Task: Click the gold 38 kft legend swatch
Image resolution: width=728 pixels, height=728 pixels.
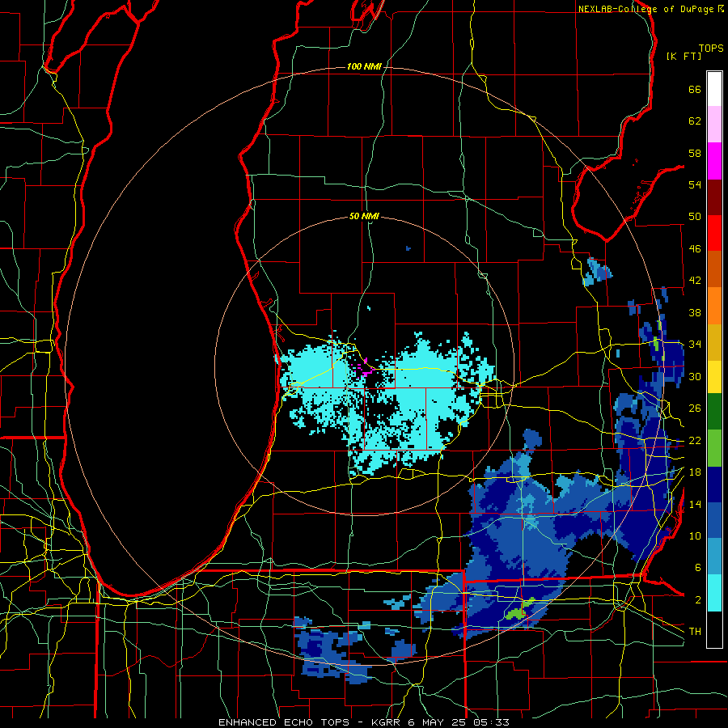Action: (714, 342)
